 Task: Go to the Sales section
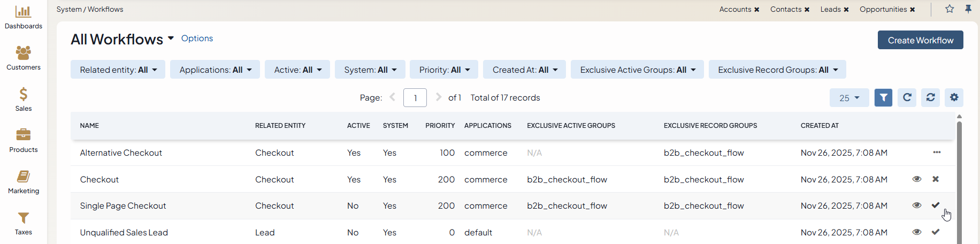point(23,100)
